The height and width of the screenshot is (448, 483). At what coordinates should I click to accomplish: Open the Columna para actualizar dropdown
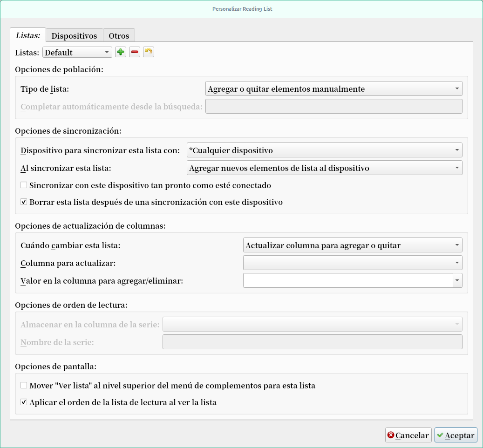click(353, 263)
